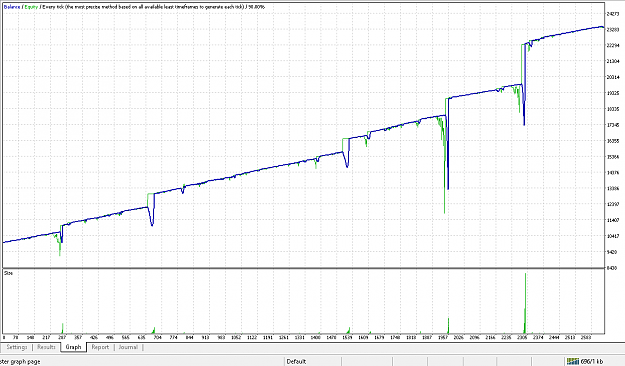
Task: Click the 1400 trade number on the bottom axis
Action: (x=315, y=337)
